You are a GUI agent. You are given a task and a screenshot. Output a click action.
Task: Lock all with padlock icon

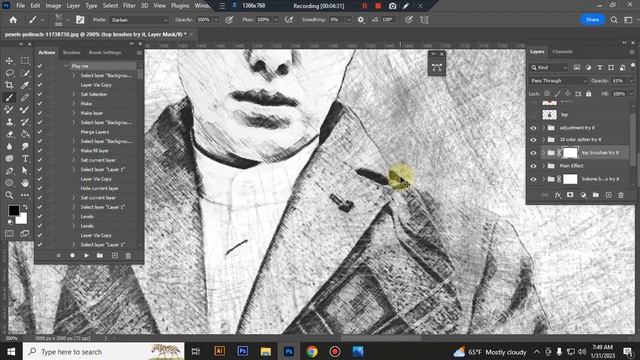coord(589,94)
